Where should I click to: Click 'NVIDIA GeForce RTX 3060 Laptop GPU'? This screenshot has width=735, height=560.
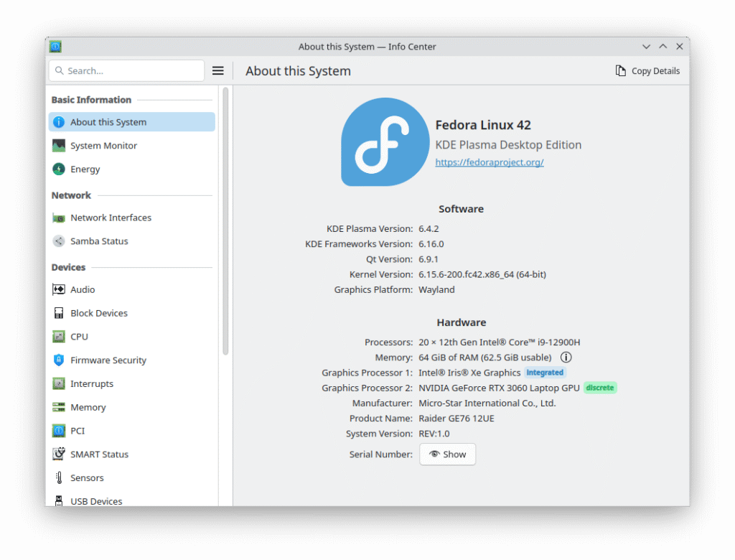pos(499,388)
